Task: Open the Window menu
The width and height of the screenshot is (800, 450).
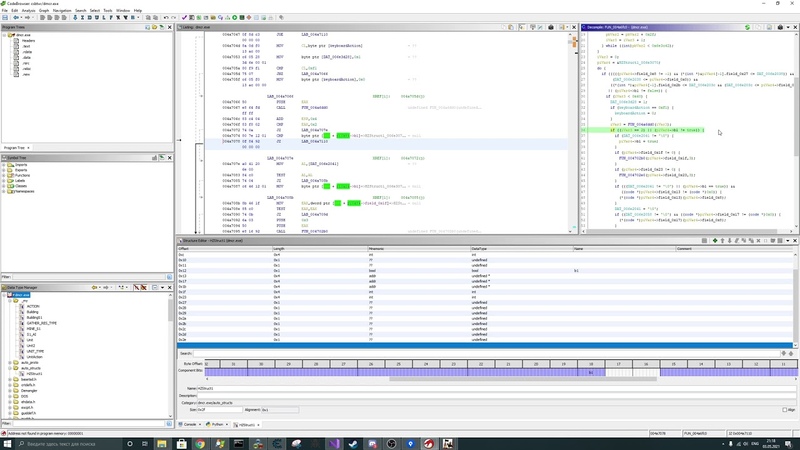Action: pyautogui.click(x=123, y=10)
